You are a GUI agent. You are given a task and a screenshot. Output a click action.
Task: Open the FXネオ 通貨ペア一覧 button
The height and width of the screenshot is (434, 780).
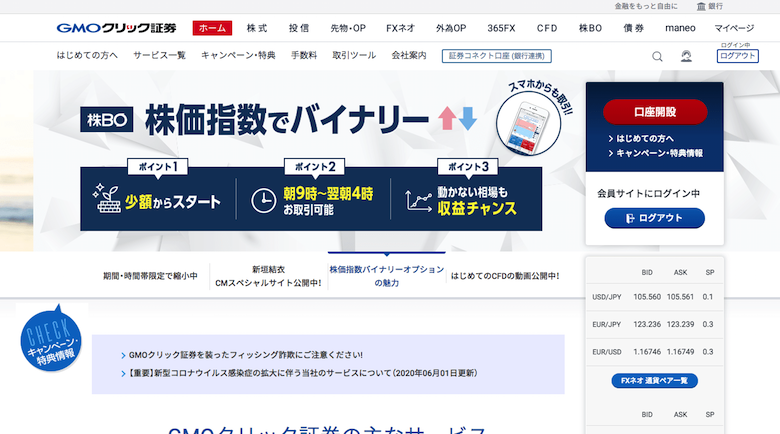coord(654,381)
